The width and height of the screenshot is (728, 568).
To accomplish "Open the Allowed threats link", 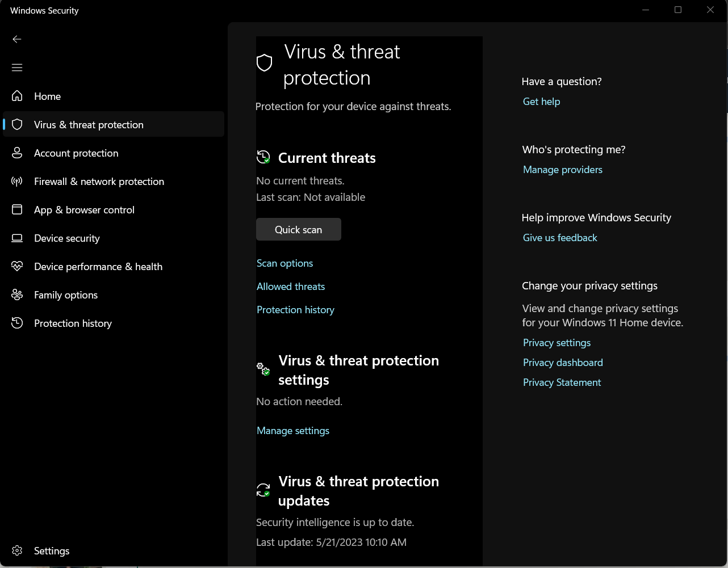I will (291, 287).
